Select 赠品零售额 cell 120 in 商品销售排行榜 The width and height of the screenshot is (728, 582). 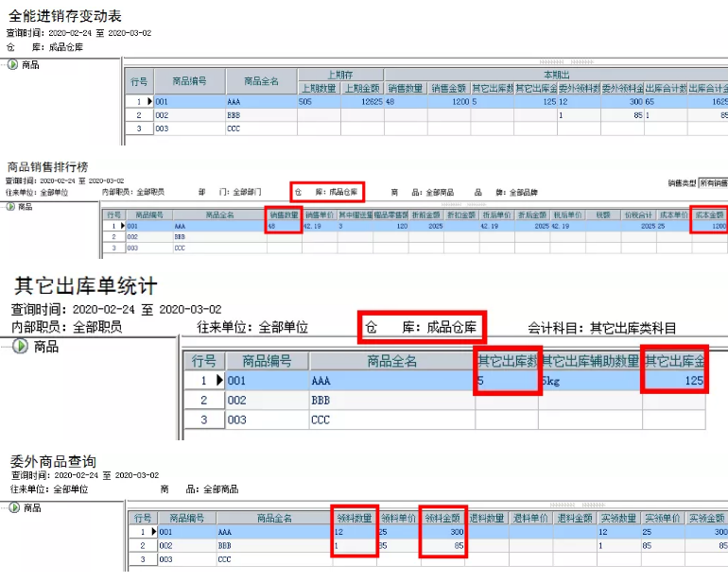tap(390, 226)
